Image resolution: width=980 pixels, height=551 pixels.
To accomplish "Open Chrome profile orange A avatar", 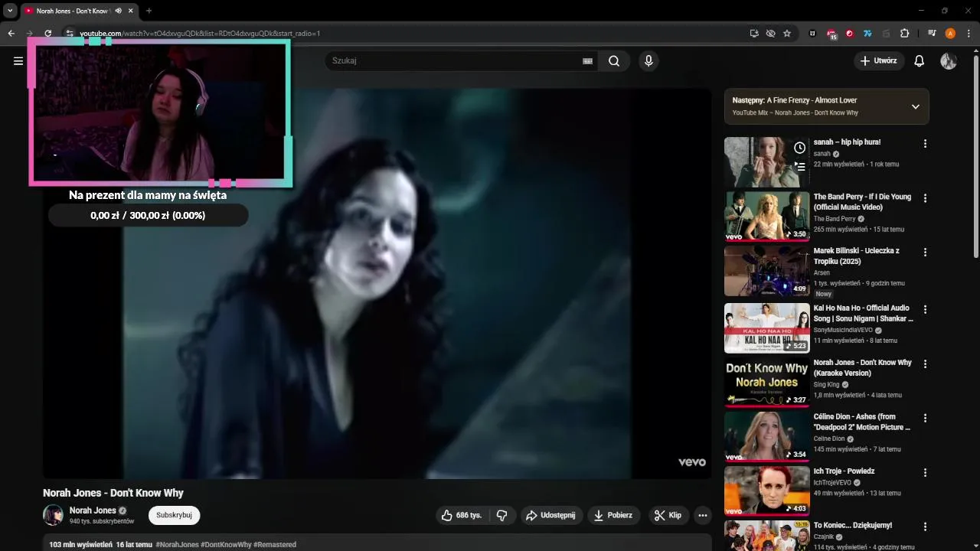I will point(950,34).
